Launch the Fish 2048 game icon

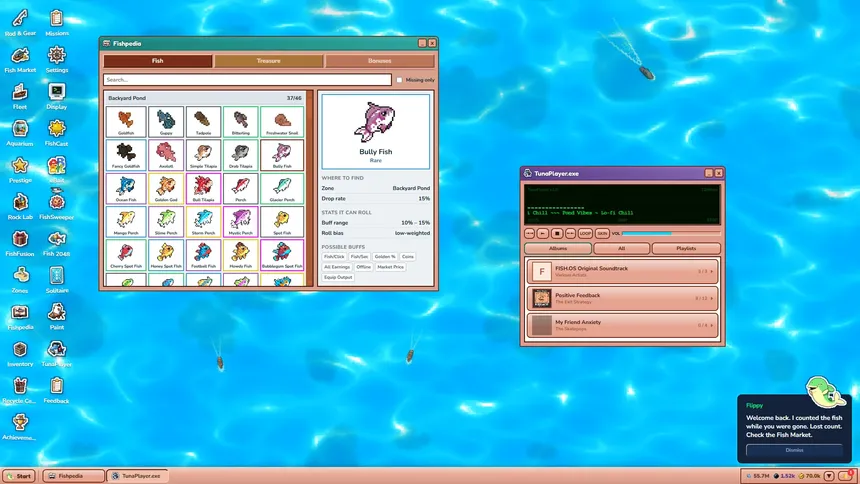point(56,243)
